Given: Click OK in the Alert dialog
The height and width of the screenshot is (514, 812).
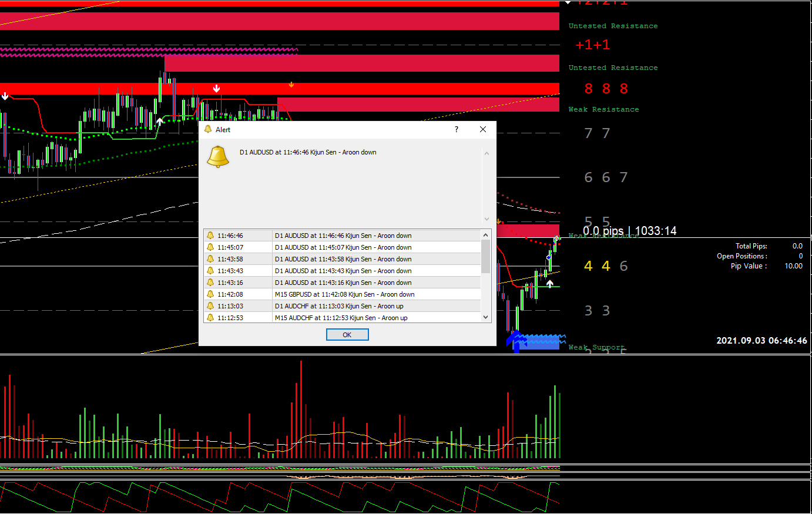Looking at the screenshot, I should tap(347, 335).
